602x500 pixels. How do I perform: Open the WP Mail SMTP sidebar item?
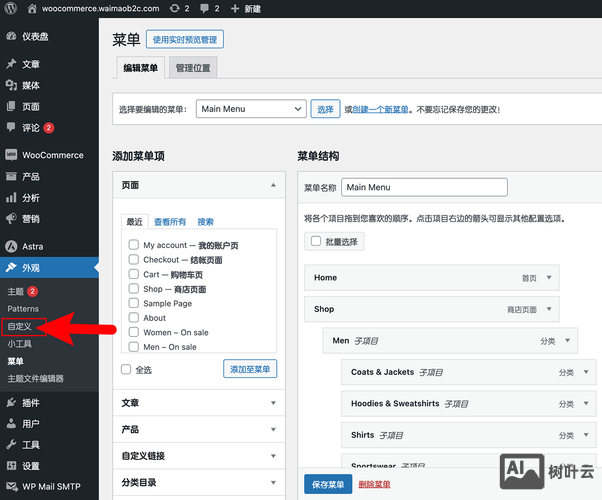(x=51, y=487)
